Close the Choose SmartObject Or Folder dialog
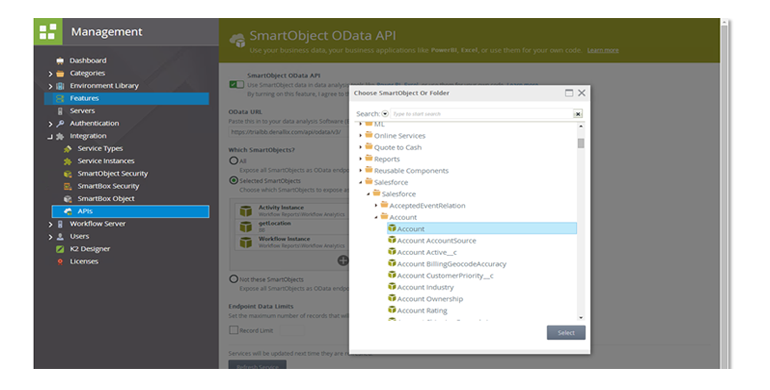Screen dimensions: 770x390 coord(581,93)
